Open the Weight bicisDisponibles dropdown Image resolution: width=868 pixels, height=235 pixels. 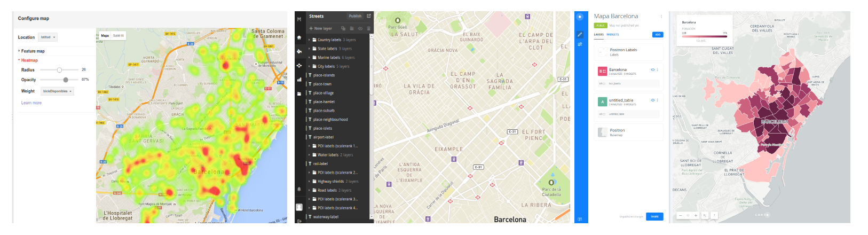57,91
